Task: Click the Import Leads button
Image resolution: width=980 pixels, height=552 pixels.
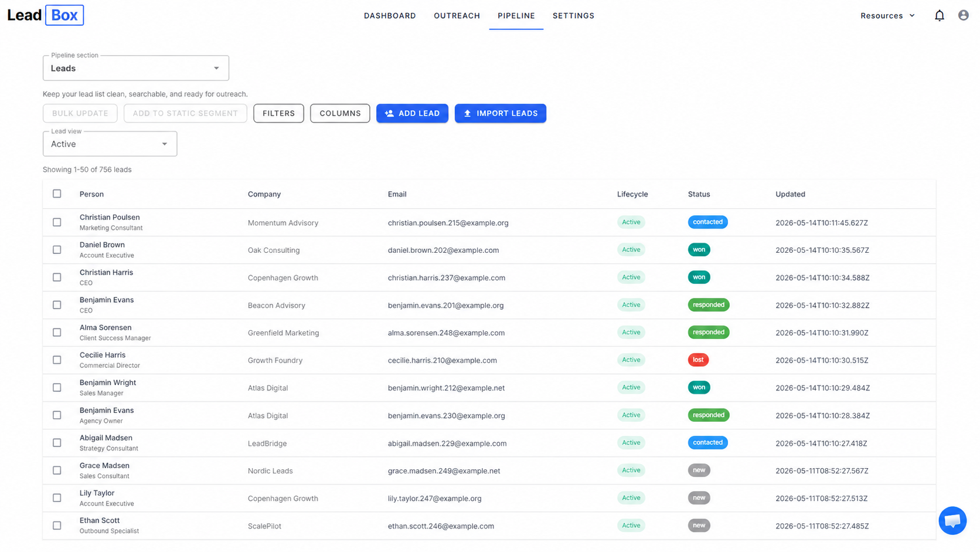Action: [500, 113]
